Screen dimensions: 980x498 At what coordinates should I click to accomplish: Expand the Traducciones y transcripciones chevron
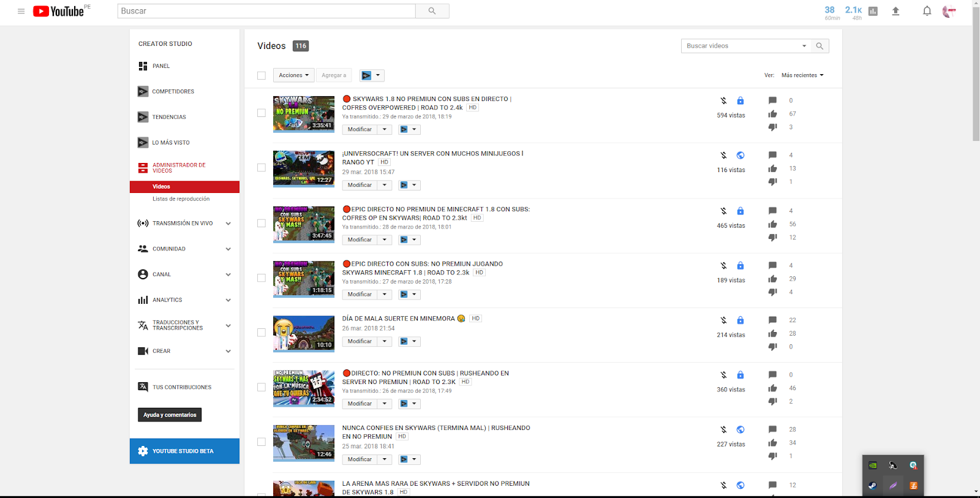pos(228,326)
